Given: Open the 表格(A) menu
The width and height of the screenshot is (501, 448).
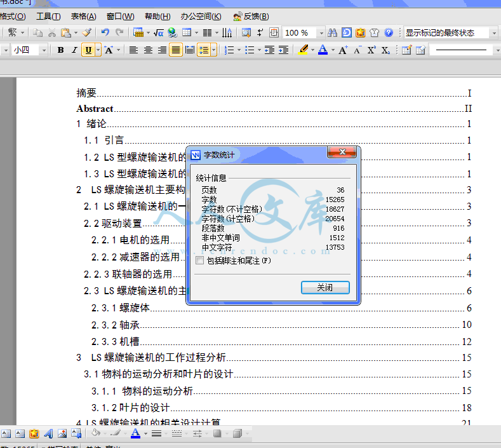Looking at the screenshot, I should click(x=83, y=17).
